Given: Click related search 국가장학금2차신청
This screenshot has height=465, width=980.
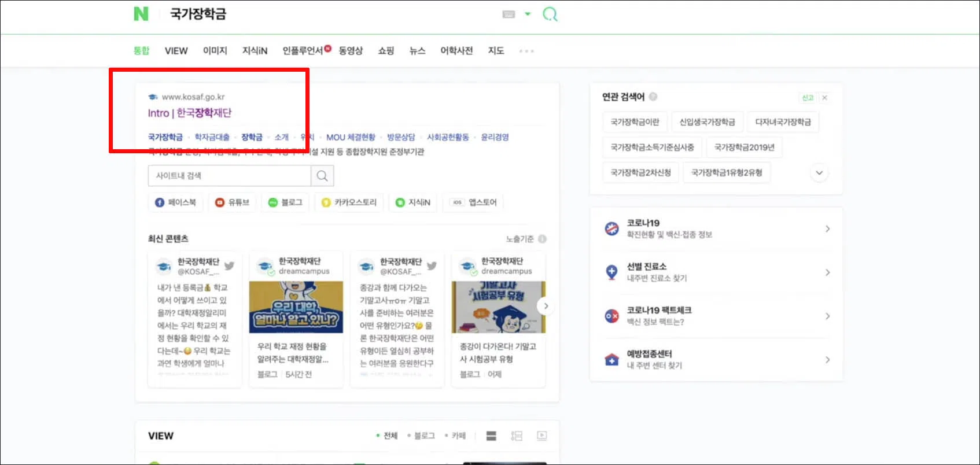Looking at the screenshot, I should click(x=640, y=173).
